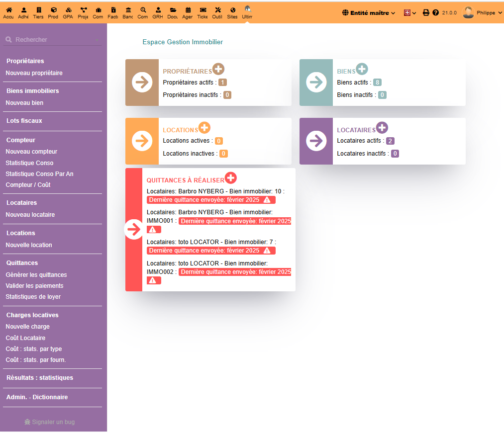Open Lots fiscaux in the sidebar
Image resolution: width=504 pixels, height=438 pixels.
(x=24, y=121)
